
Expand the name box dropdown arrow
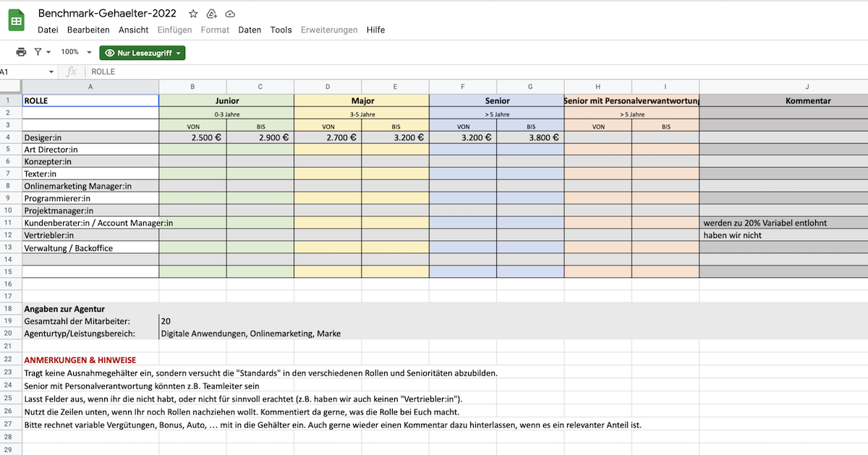[51, 72]
